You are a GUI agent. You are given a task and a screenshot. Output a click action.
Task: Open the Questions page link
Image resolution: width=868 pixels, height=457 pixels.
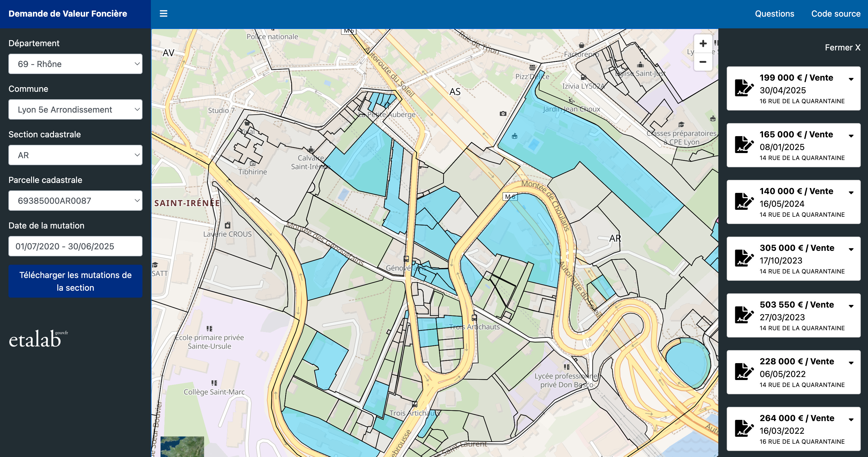pos(774,14)
